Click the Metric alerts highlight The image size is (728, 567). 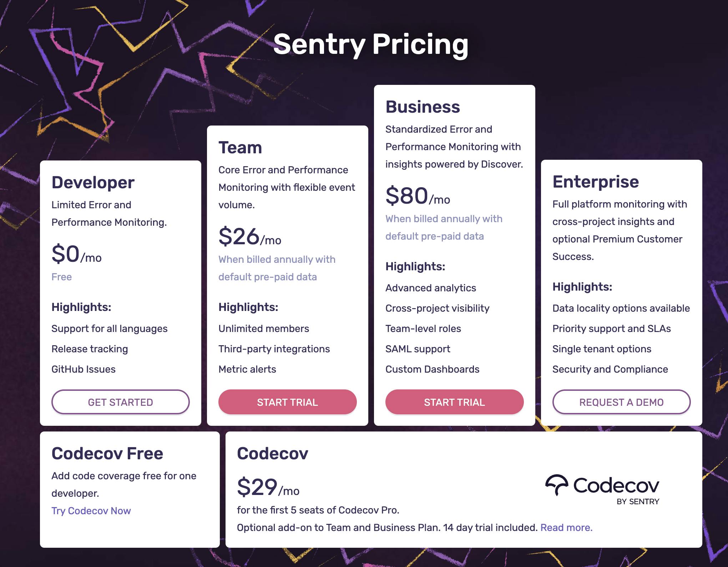(x=247, y=369)
